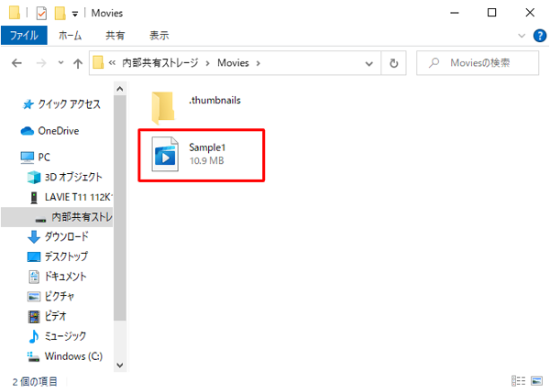This screenshot has height=392, width=550.
Task: Open the 共有 ribbon tab
Action: click(x=115, y=36)
